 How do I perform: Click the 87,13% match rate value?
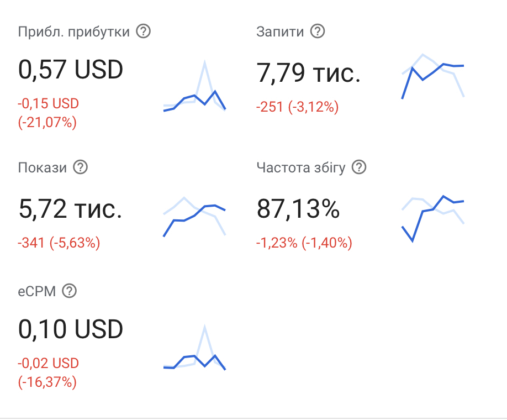point(298,209)
